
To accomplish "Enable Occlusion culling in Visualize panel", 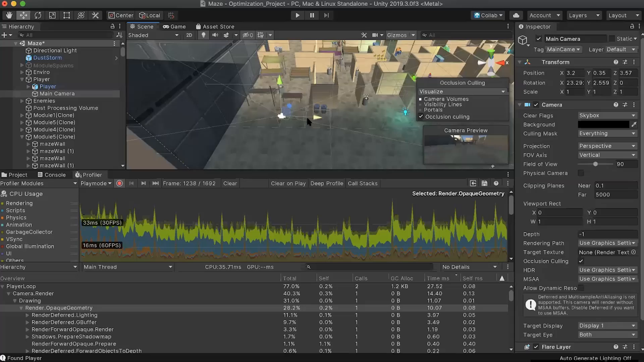I will 421,117.
